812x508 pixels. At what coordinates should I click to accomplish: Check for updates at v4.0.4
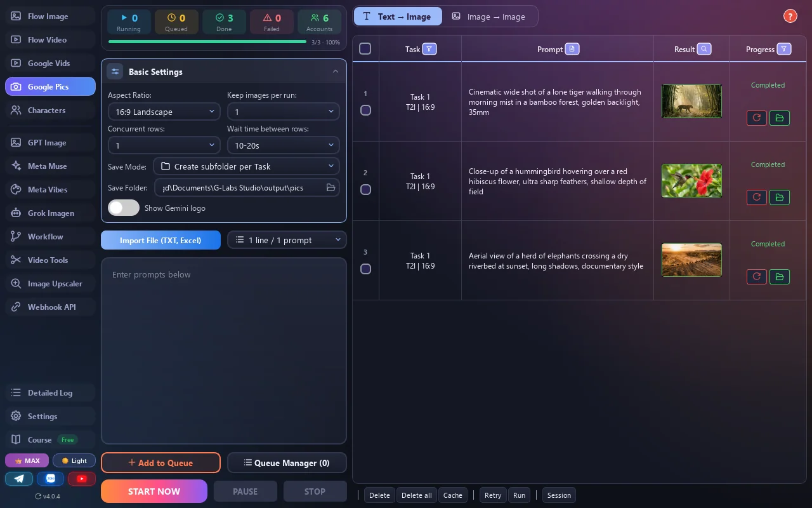coord(48,496)
